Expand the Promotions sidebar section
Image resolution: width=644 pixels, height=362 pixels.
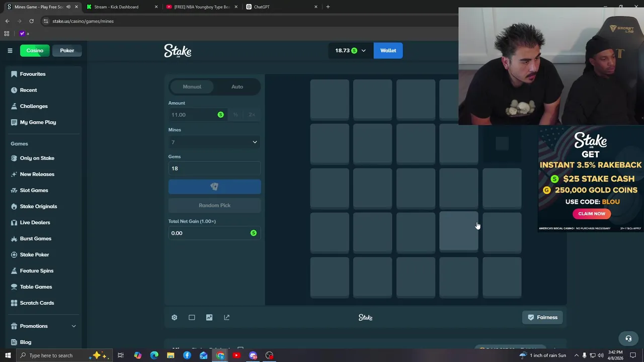(x=44, y=326)
